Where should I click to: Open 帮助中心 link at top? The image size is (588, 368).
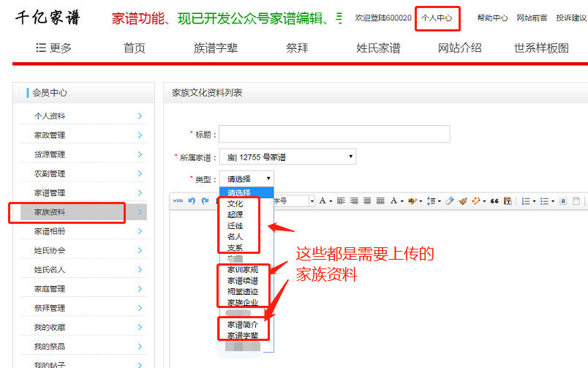coord(492,18)
